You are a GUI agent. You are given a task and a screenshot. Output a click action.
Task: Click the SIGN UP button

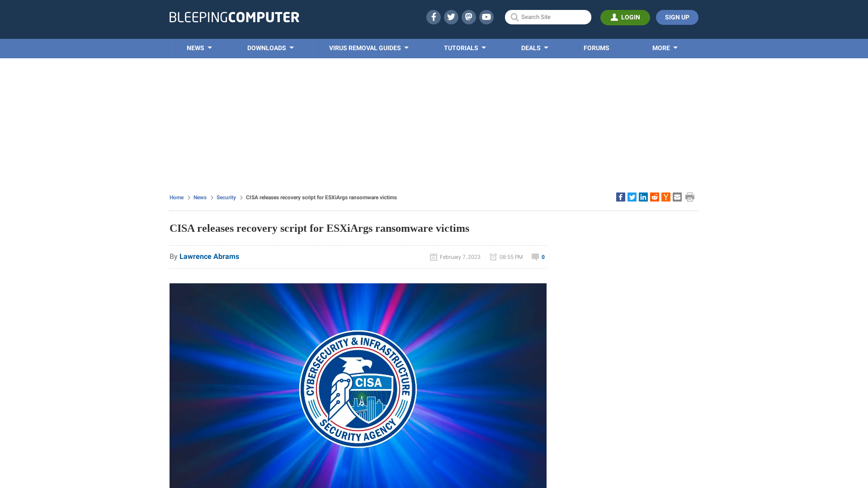677,17
